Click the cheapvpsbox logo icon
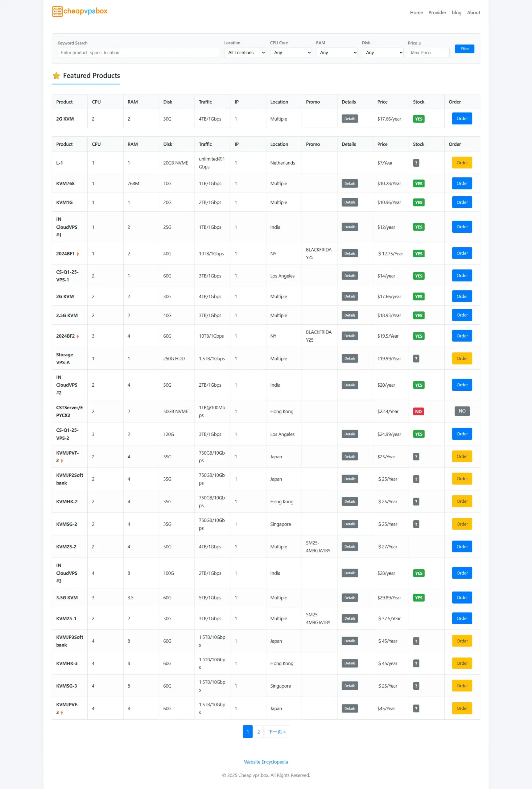The width and height of the screenshot is (532, 790). tap(57, 11)
